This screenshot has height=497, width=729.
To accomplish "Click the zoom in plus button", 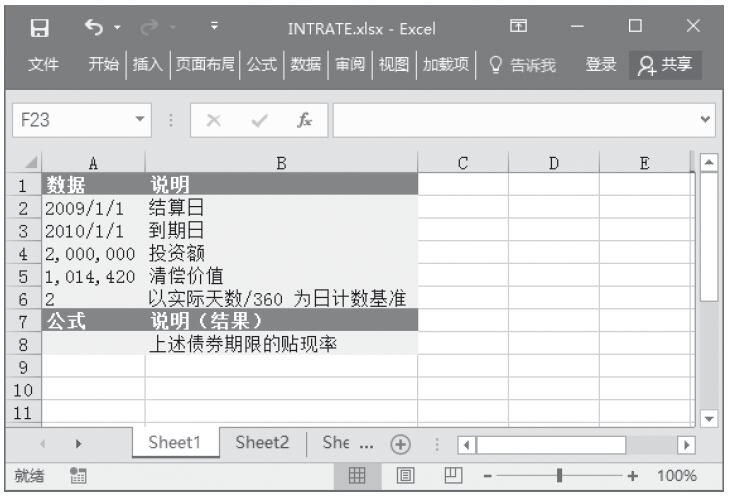I will pos(632,476).
